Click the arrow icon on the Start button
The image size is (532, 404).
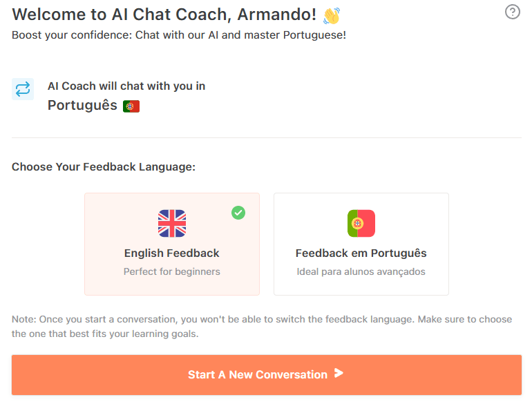[339, 374]
